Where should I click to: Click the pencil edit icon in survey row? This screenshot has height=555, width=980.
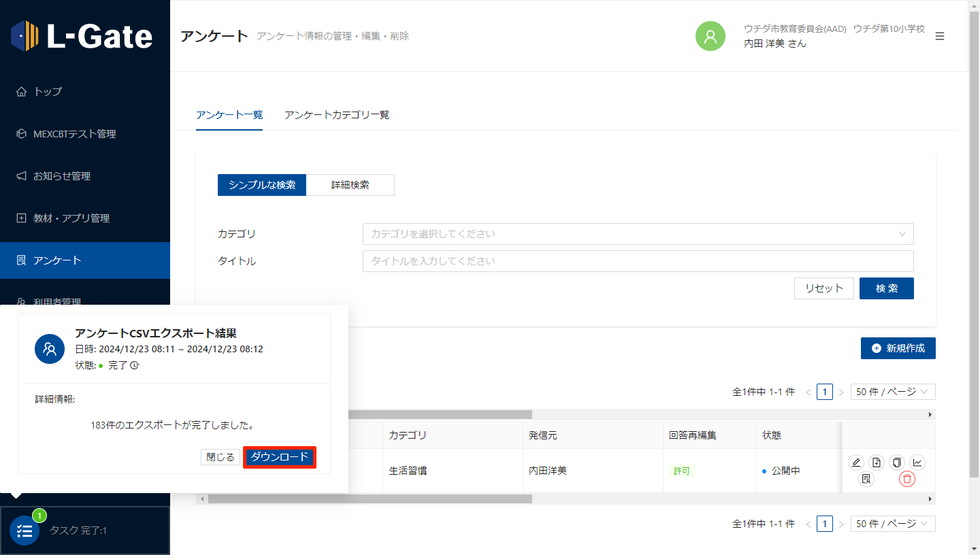click(x=856, y=462)
